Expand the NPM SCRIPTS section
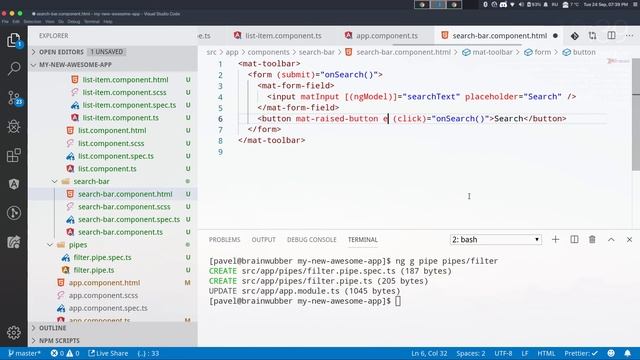 point(59,341)
